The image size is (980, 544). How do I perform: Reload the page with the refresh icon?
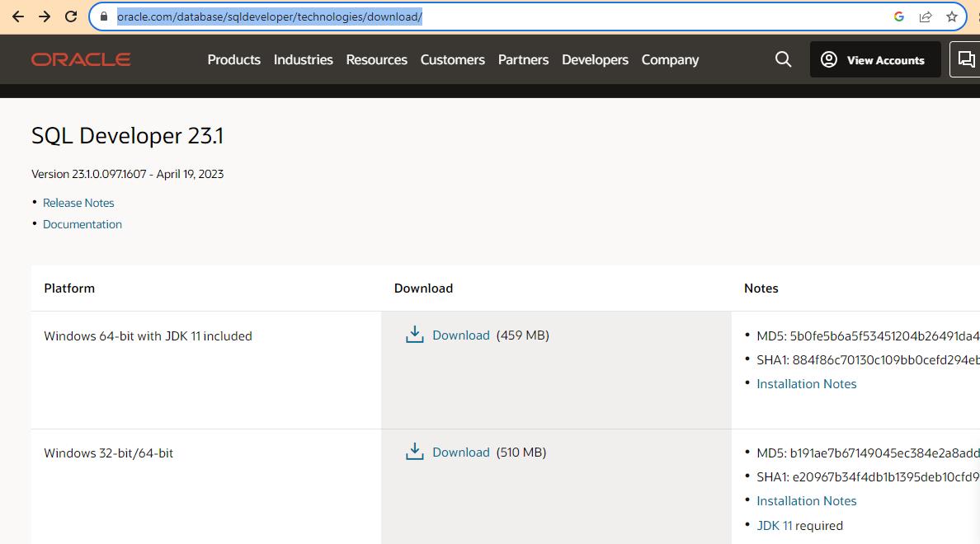pyautogui.click(x=71, y=16)
